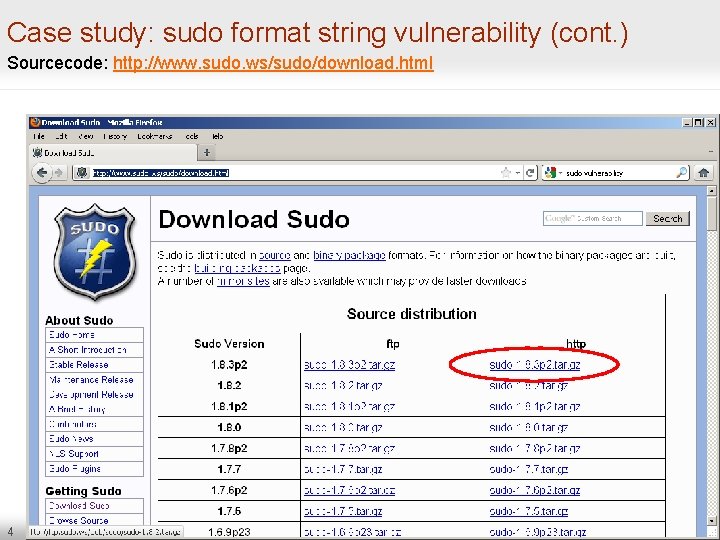Click the Firefox icon in the title bar
This screenshot has width=720, height=540.
point(35,122)
